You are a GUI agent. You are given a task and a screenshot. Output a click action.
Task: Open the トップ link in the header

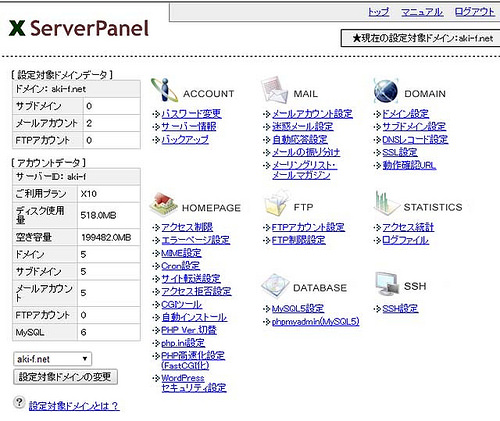coord(378,12)
